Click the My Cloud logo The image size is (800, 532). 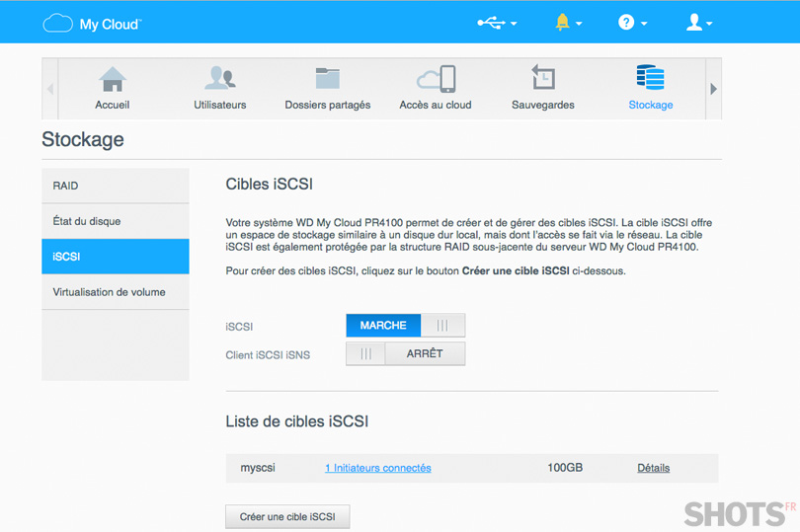[x=93, y=24]
